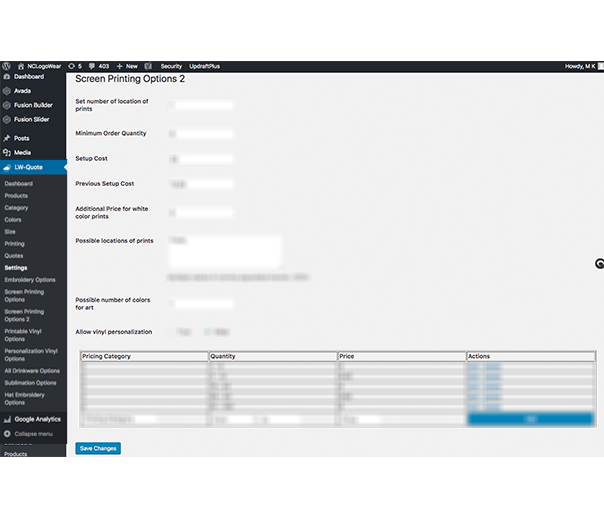
Task: Open the Howdy M K account menu
Action: tap(580, 66)
